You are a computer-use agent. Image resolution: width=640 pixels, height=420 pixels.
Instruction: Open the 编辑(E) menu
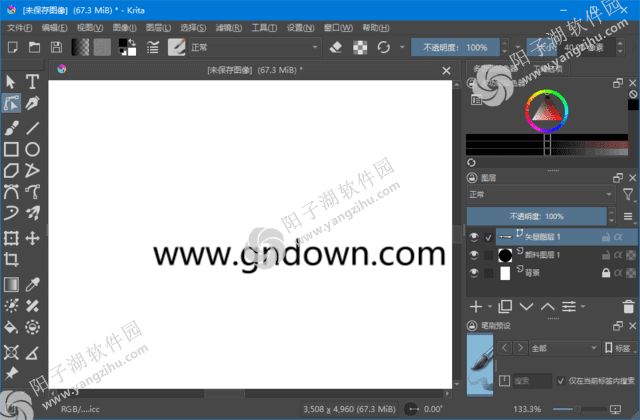click(54, 28)
